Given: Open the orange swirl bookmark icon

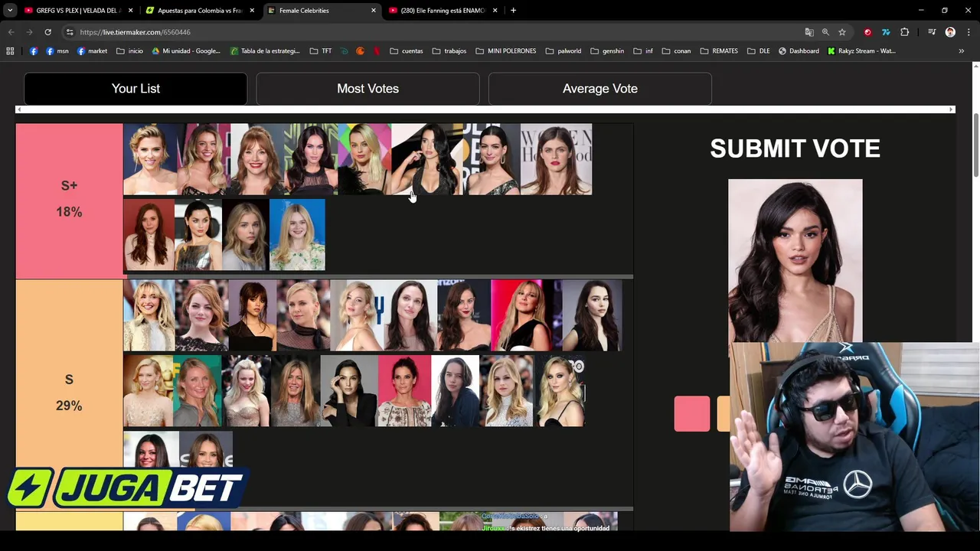Looking at the screenshot, I should pos(360,51).
